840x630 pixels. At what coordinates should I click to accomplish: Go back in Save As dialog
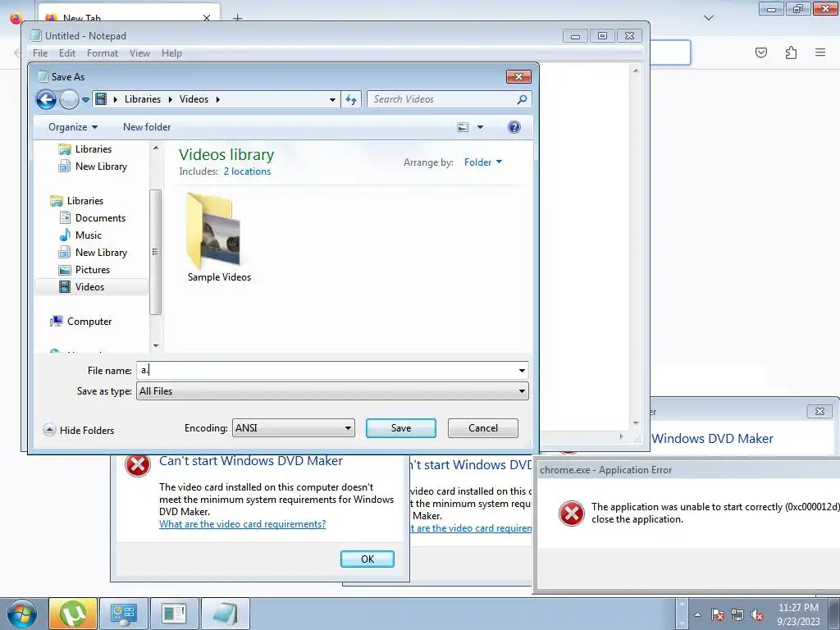pyautogui.click(x=46, y=99)
